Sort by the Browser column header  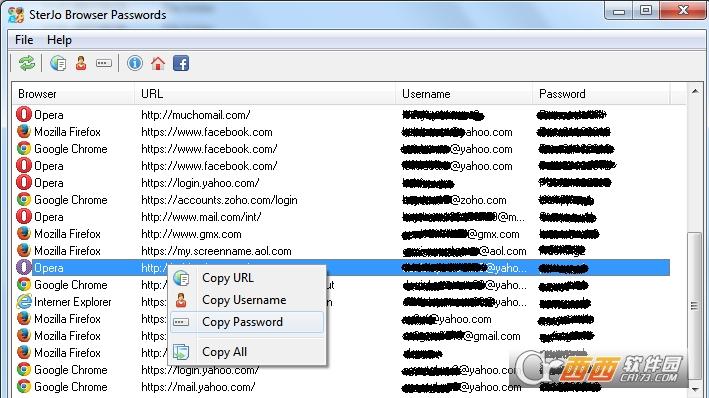pos(73,94)
